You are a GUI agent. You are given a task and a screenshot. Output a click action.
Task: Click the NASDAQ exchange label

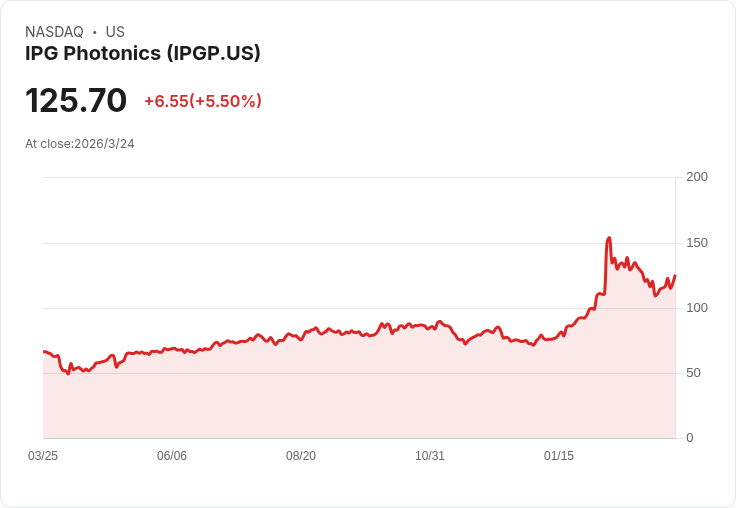(x=54, y=32)
